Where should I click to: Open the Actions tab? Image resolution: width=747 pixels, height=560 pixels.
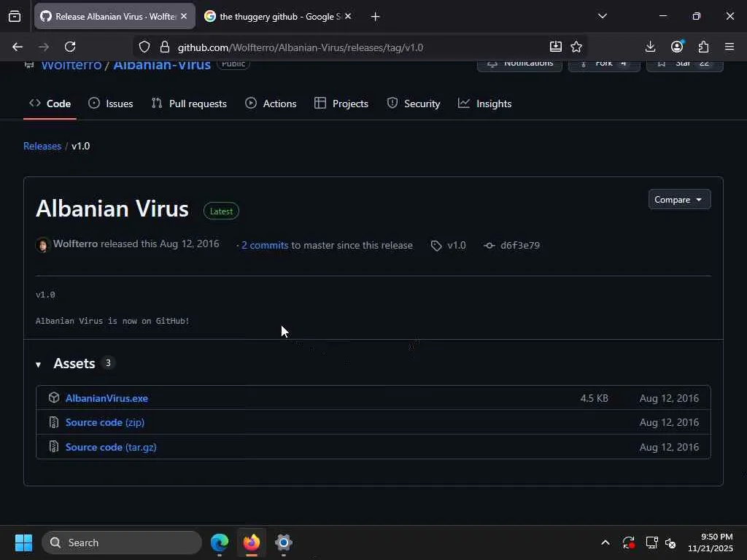271,104
